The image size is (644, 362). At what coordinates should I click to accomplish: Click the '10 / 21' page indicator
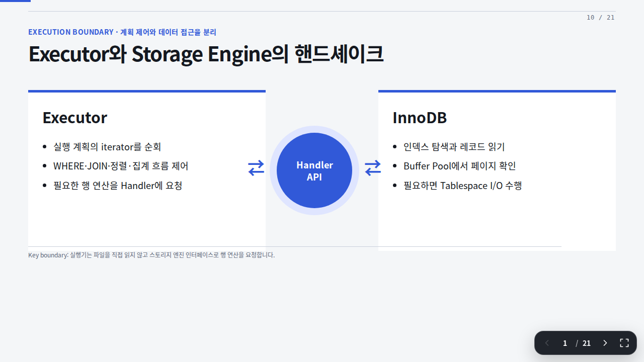[601, 18]
